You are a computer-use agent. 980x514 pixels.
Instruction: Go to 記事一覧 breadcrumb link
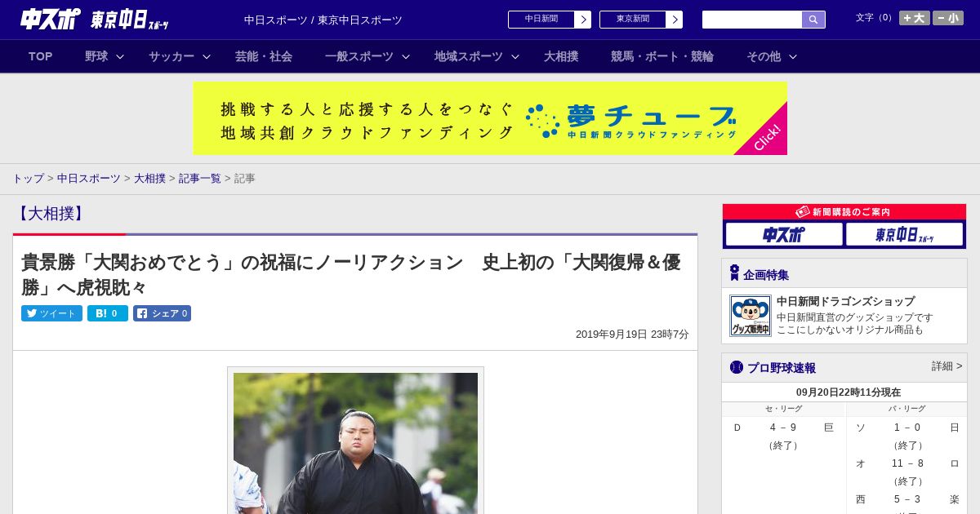pos(200,178)
